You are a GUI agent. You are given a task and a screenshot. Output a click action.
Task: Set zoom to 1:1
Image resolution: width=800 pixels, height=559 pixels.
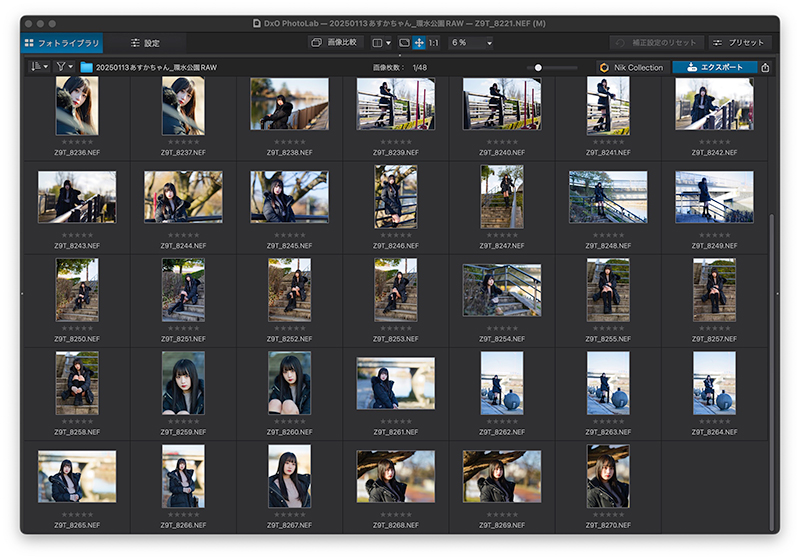pyautogui.click(x=434, y=43)
